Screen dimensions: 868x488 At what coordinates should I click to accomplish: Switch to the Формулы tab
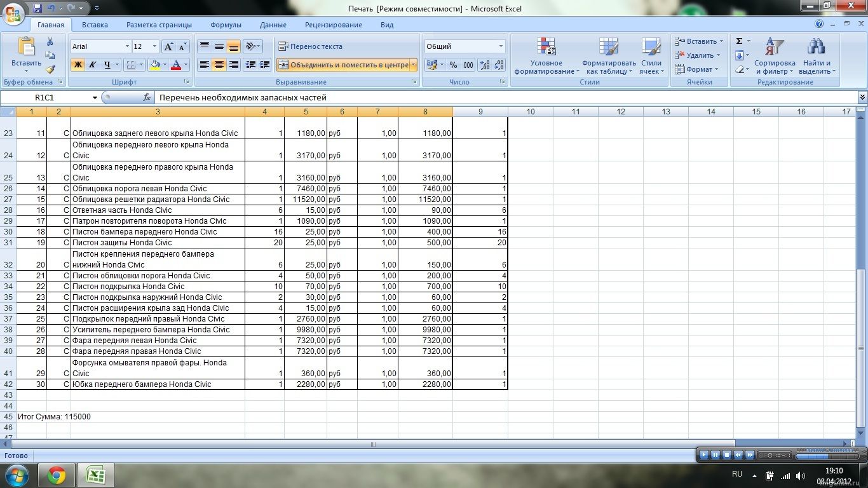point(226,25)
